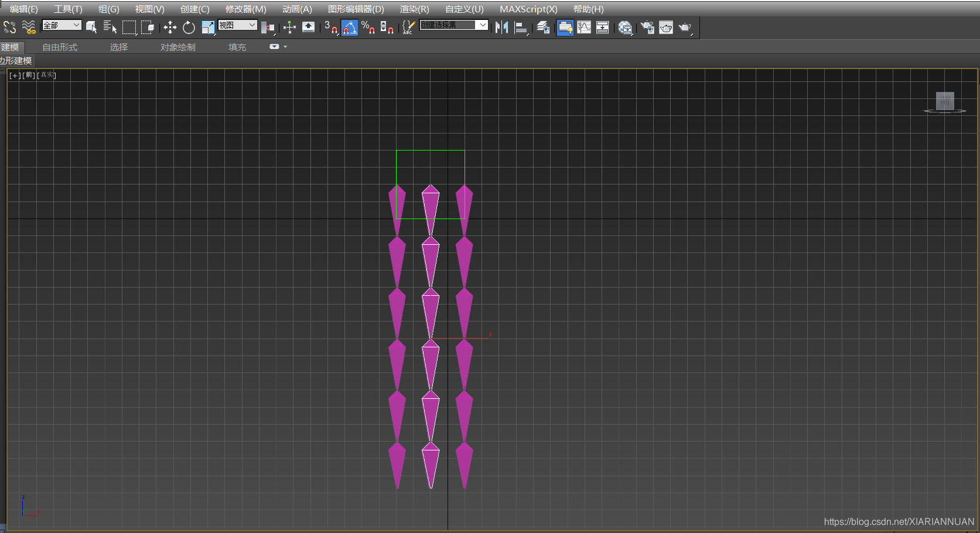The image size is (980, 533).
Task: Toggle the Spinner Snap button
Action: tap(387, 27)
